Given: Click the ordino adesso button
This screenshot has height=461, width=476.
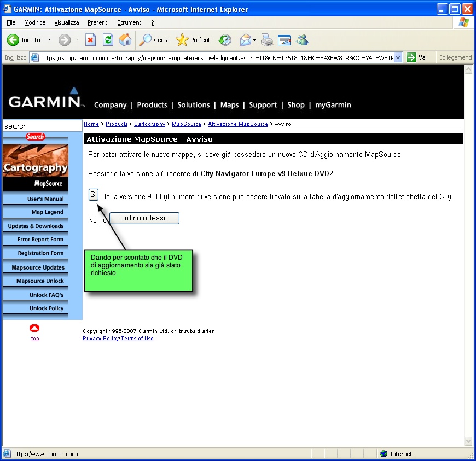Looking at the screenshot, I should [x=144, y=218].
